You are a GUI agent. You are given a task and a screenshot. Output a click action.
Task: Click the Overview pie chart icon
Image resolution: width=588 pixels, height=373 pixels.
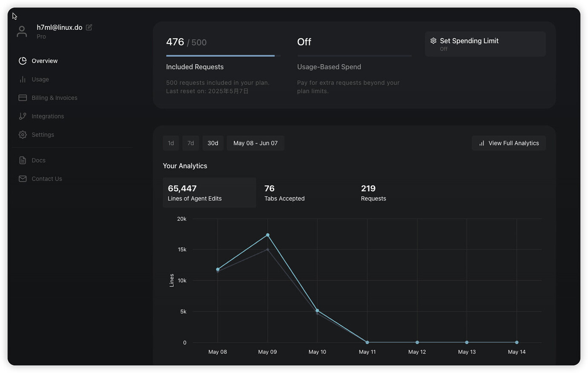tap(23, 61)
